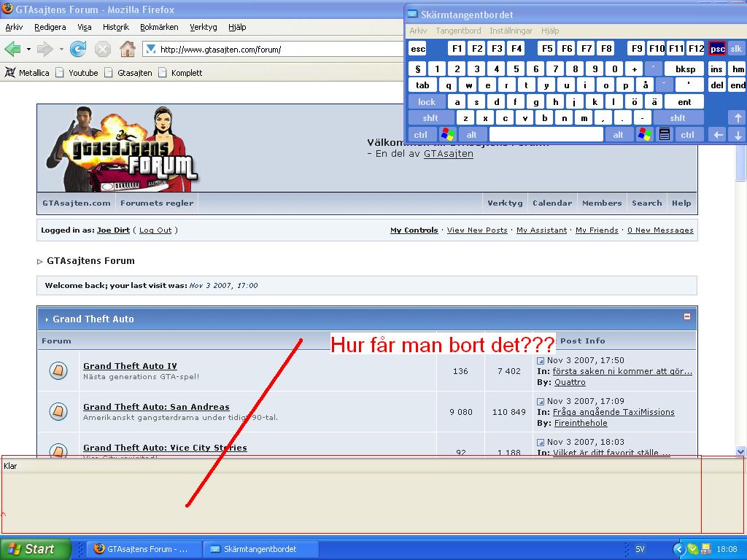Image resolution: width=747 pixels, height=560 pixels.
Task: Open the Metallica bookmark
Action: click(x=27, y=73)
